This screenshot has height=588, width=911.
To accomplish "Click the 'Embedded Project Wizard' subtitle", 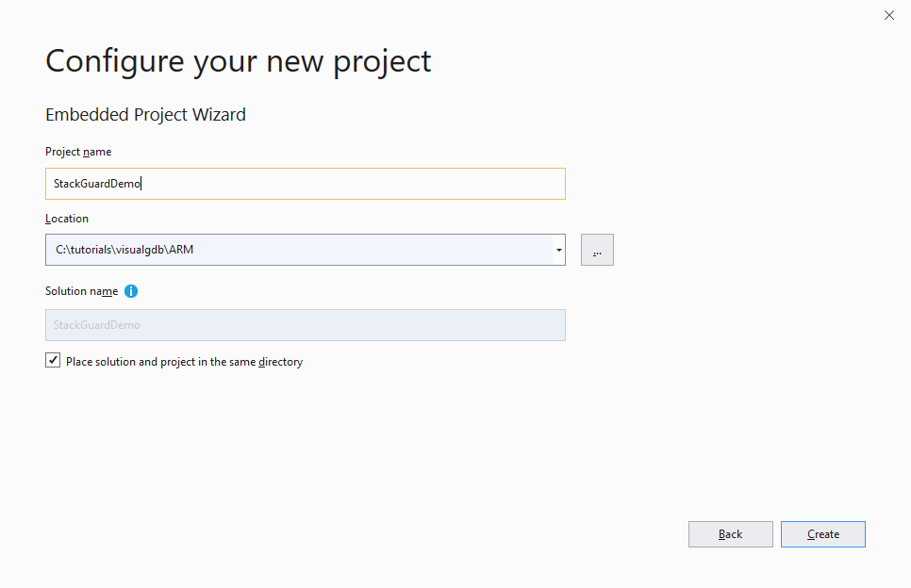I will [145, 115].
